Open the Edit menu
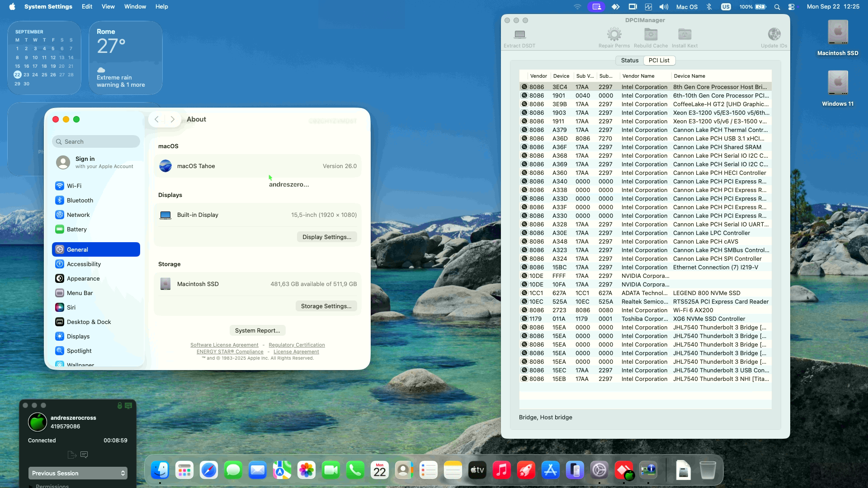Screen dimensions: 868x488 87,6
